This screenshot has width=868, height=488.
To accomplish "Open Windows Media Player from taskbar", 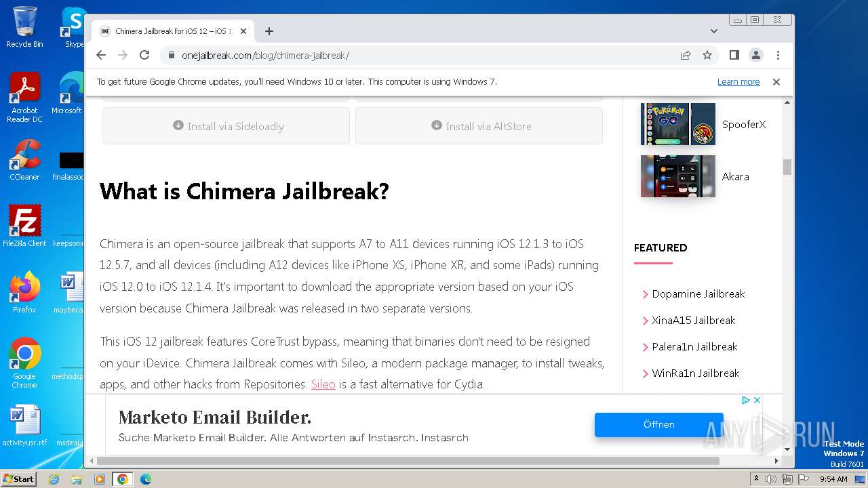I will [x=100, y=479].
